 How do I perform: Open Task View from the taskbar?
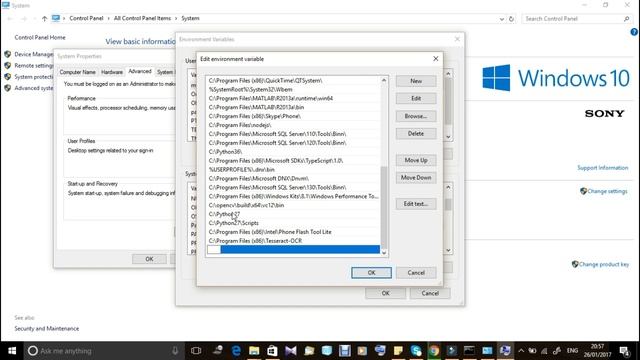(196, 351)
